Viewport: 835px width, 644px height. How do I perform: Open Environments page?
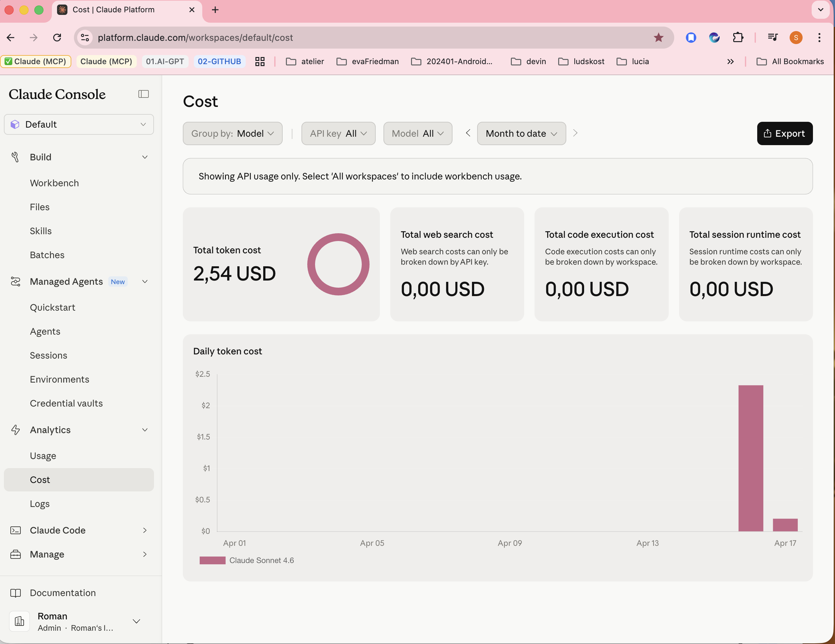(60, 380)
